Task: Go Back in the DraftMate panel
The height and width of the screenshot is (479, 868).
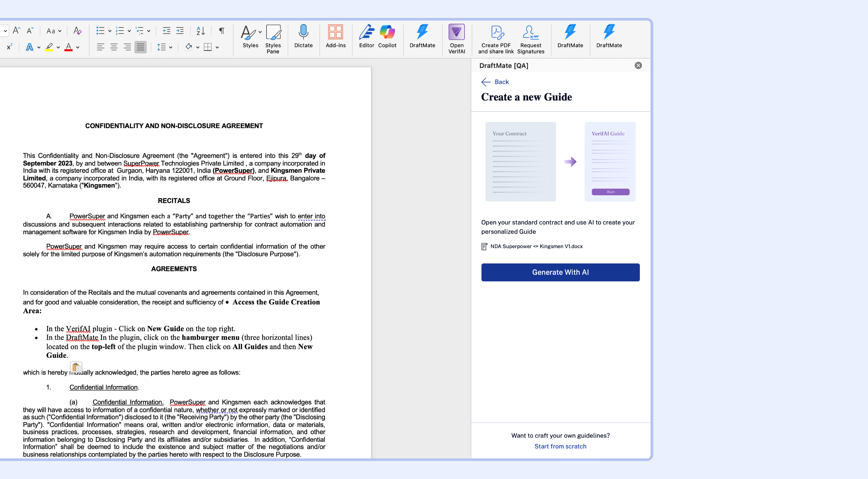Action: click(x=495, y=82)
